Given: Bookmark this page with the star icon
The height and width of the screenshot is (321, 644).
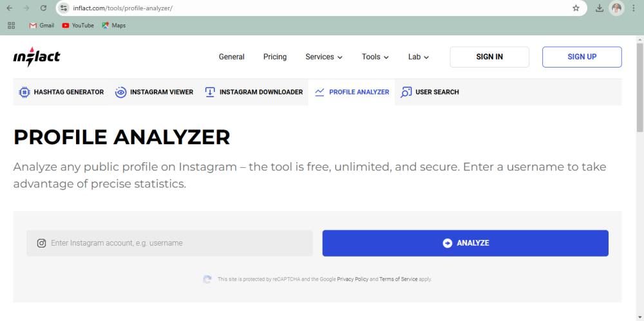Looking at the screenshot, I should click(x=576, y=8).
